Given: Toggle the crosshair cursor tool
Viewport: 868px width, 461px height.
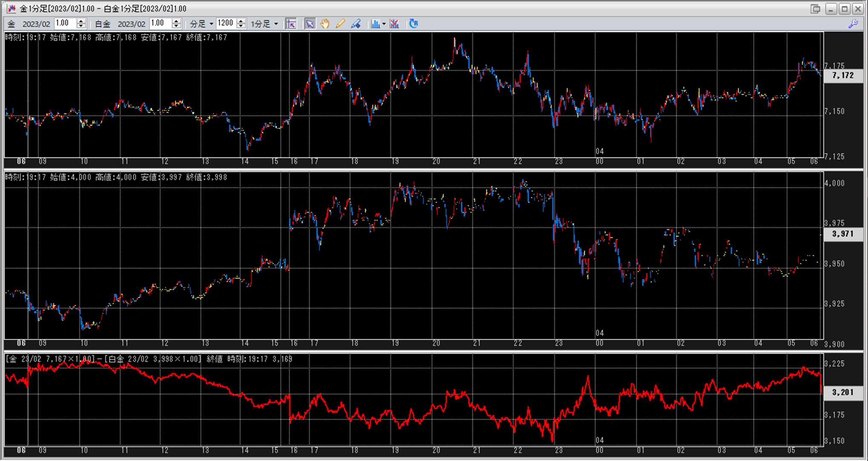Looking at the screenshot, I should coord(291,24).
